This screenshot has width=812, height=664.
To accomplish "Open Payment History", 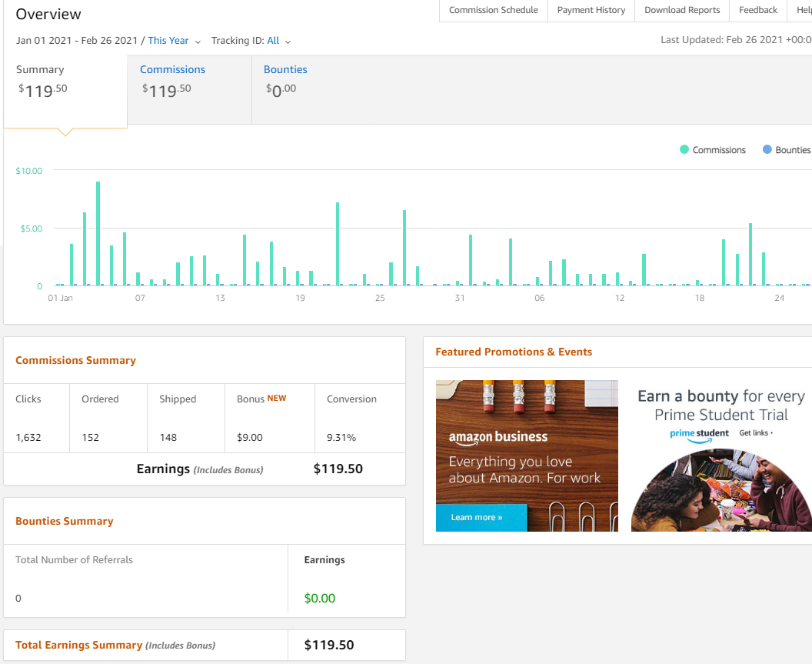I will 591,10.
